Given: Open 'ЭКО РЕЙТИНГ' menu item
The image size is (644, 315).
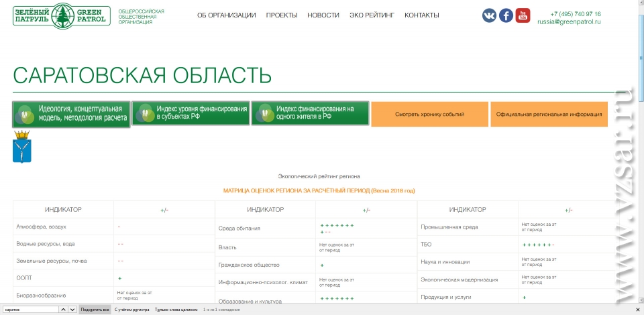Looking at the screenshot, I should click(x=372, y=15).
